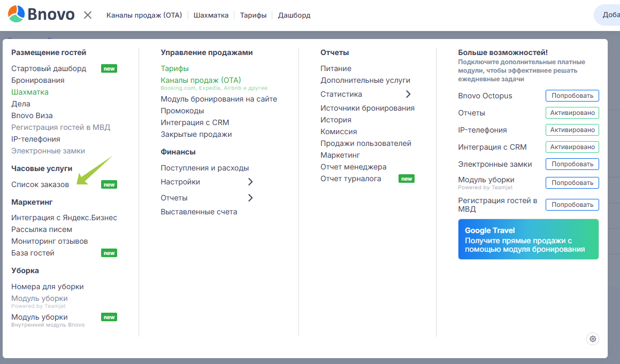Close the menu with the X icon
Screen dimensions: 620x364
click(88, 15)
